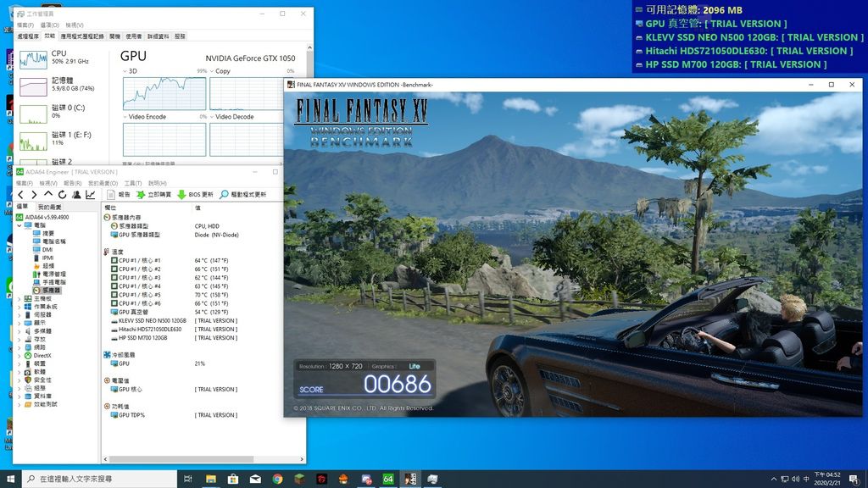Switch to 我的最愛 tab in AIDA64 sidebar
This screenshot has width=868, height=488.
pyautogui.click(x=49, y=207)
